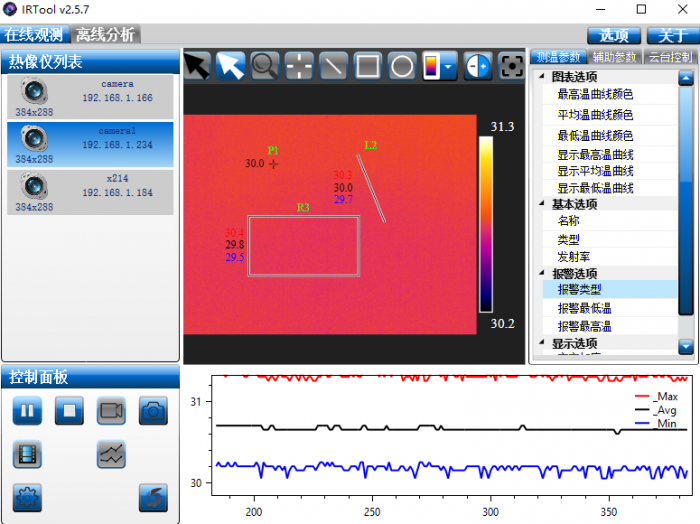
Task: Click the 关于 button
Action: tap(667, 35)
